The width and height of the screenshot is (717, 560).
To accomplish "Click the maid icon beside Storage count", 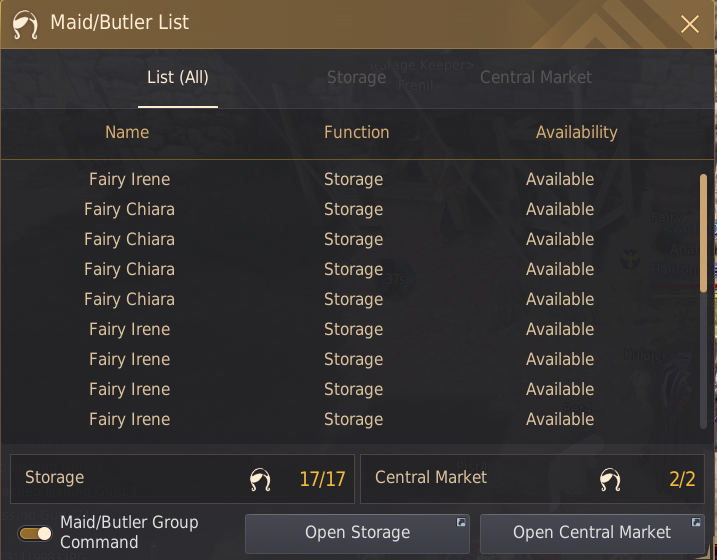I will [x=260, y=479].
